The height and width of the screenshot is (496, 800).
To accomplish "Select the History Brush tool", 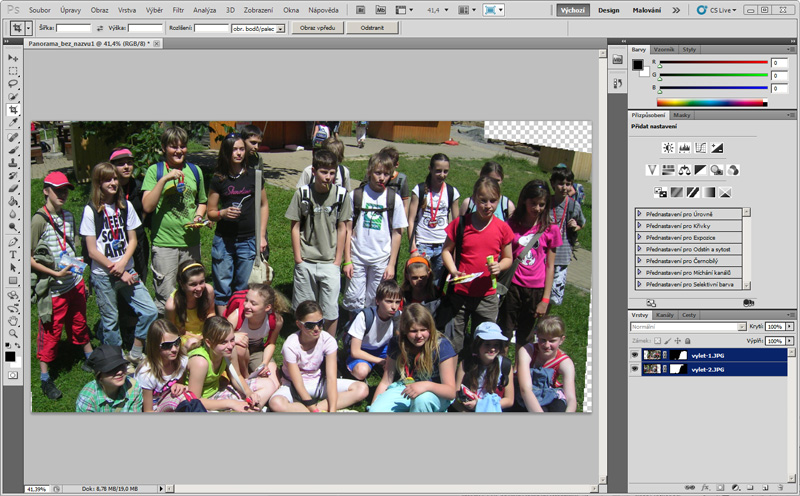I will pyautogui.click(x=13, y=176).
